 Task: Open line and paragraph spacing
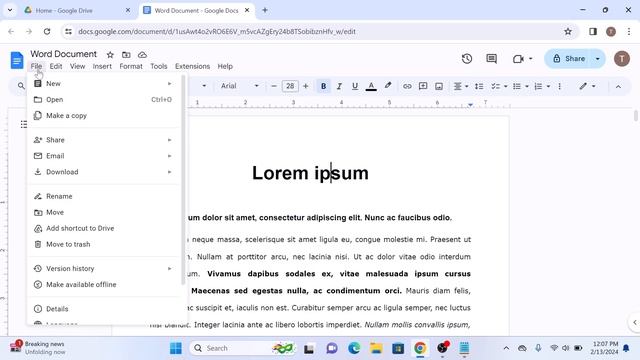pyautogui.click(x=479, y=86)
